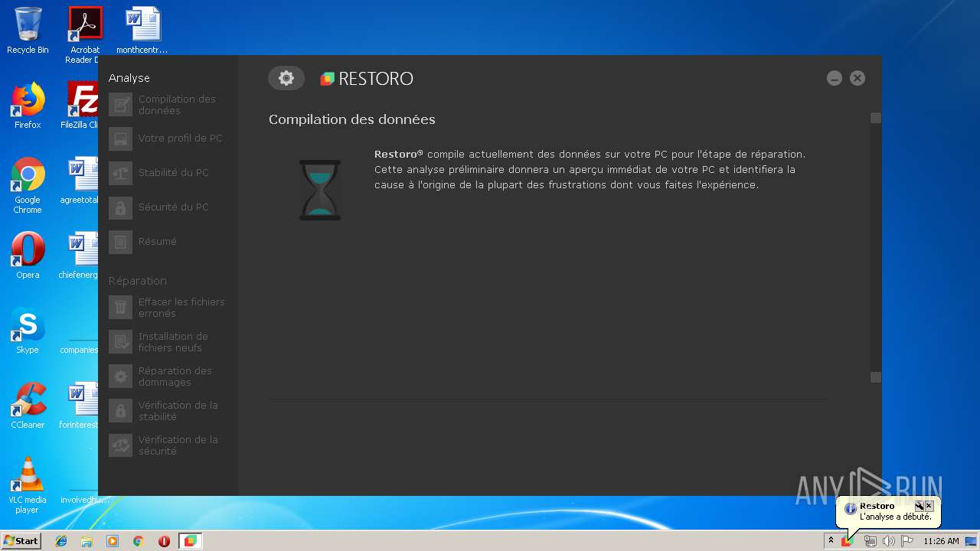The width and height of the screenshot is (980, 551).
Task: Minimize the Restoro window
Action: point(835,78)
